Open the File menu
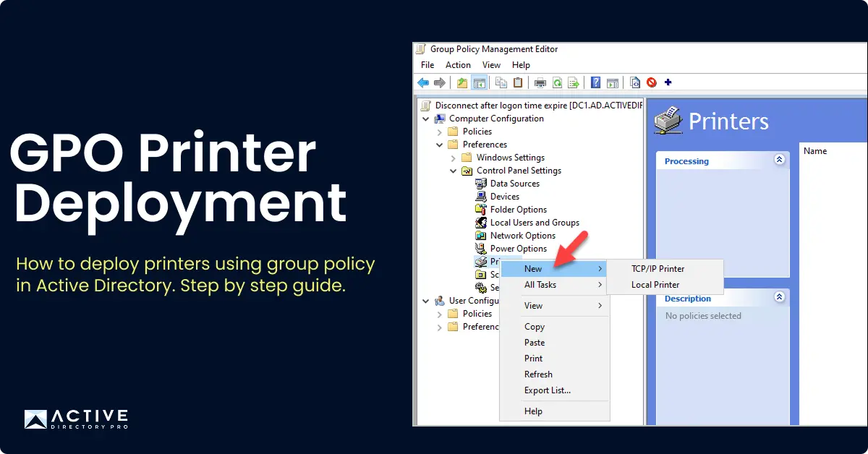Image resolution: width=868 pixels, height=454 pixels. pyautogui.click(x=427, y=65)
